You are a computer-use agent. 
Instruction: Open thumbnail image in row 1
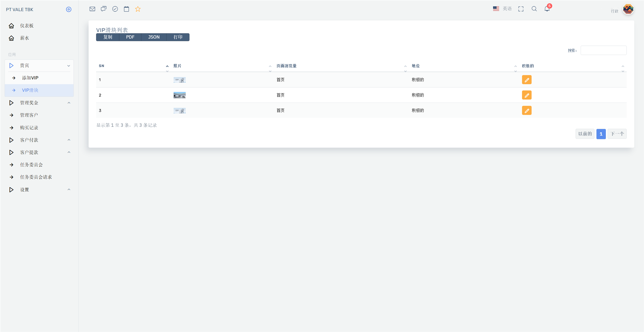(x=179, y=80)
